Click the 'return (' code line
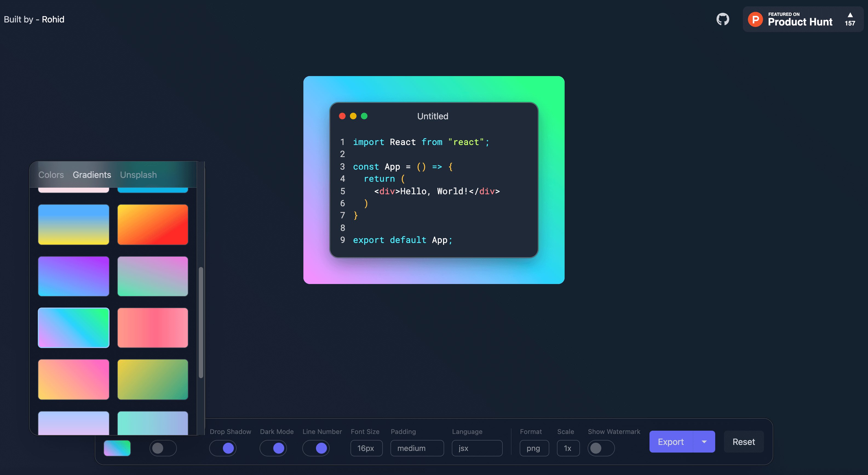Image resolution: width=868 pixels, height=475 pixels. point(384,179)
